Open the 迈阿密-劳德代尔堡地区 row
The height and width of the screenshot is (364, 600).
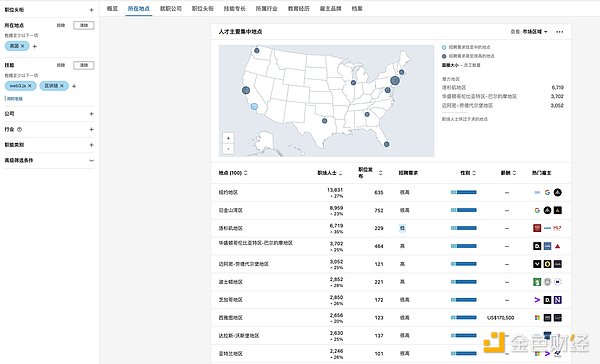tap(391, 264)
